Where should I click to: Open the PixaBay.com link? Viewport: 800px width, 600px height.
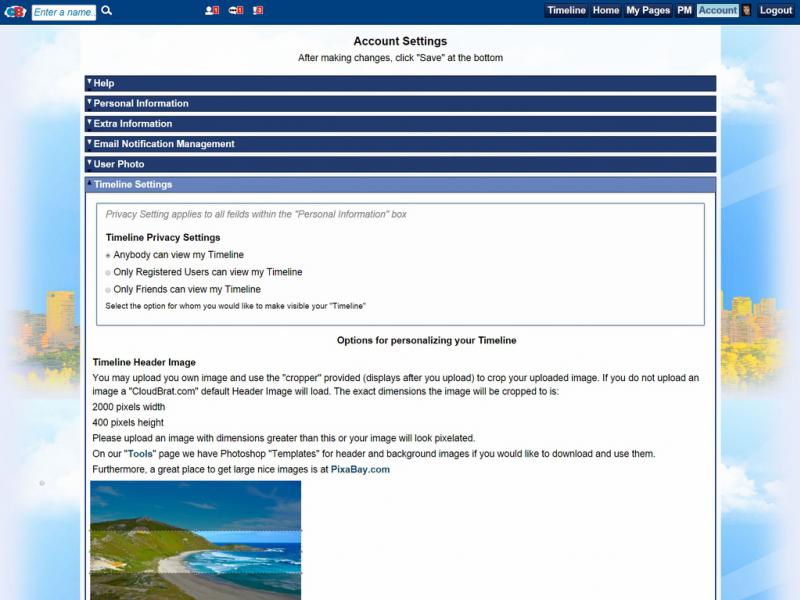(360, 469)
